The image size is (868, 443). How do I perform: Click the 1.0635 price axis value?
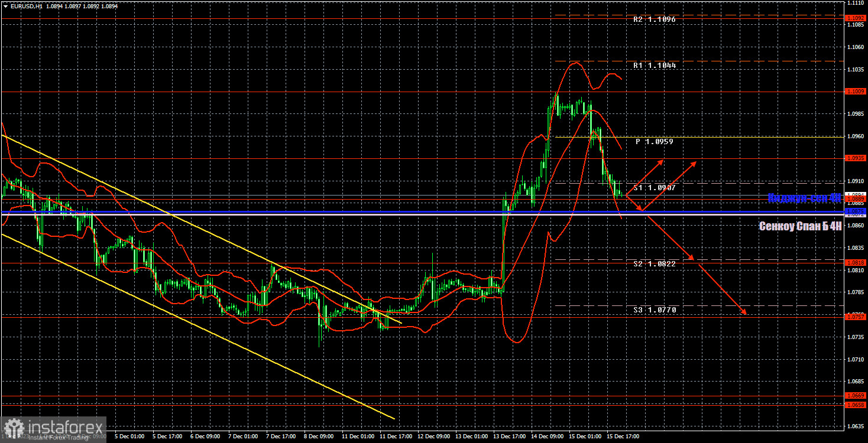pyautogui.click(x=856, y=426)
